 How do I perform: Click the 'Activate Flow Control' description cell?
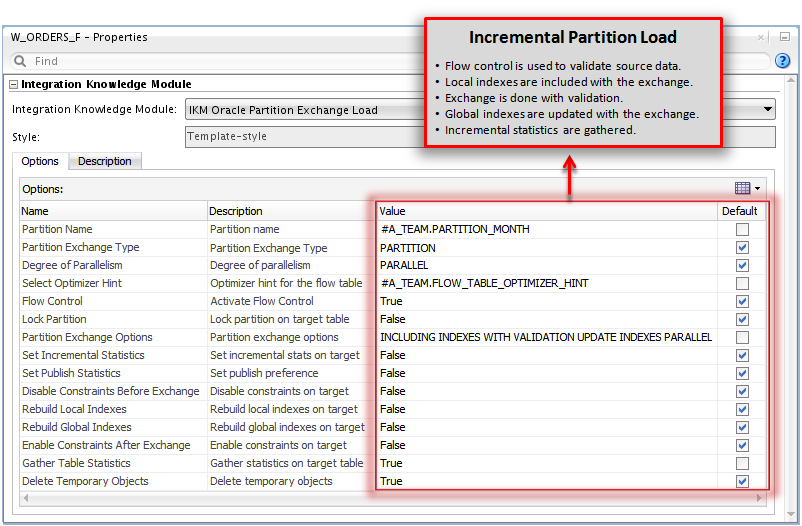(x=292, y=301)
